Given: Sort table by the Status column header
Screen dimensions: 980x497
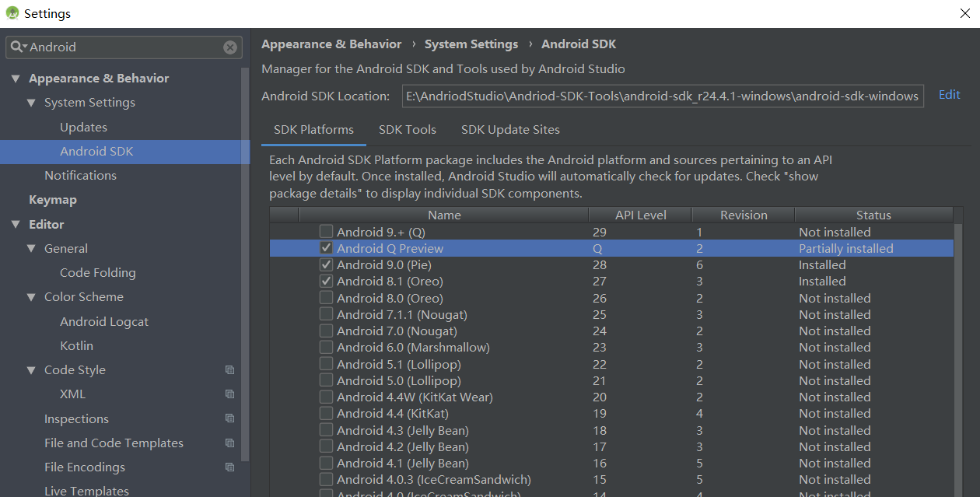Looking at the screenshot, I should click(x=873, y=215).
